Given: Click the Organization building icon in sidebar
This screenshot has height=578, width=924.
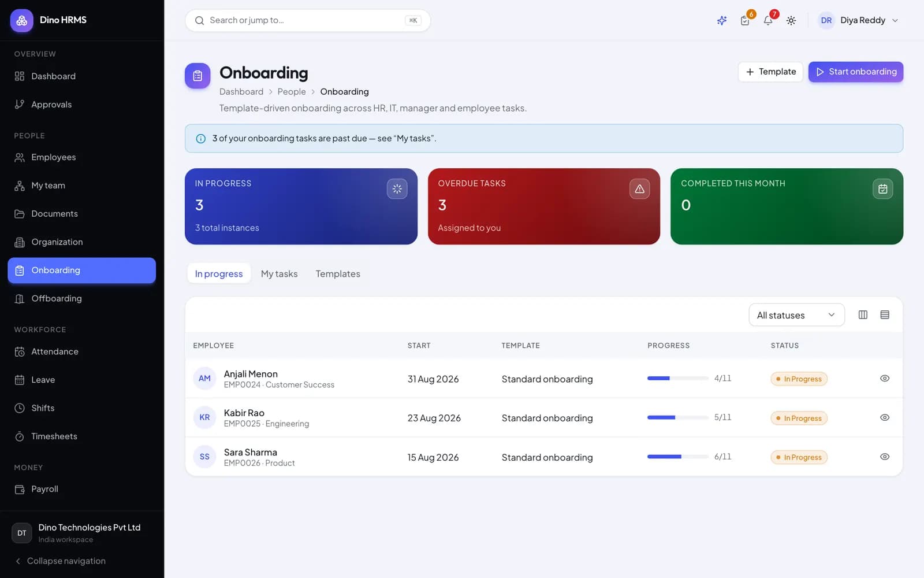Looking at the screenshot, I should 20,242.
